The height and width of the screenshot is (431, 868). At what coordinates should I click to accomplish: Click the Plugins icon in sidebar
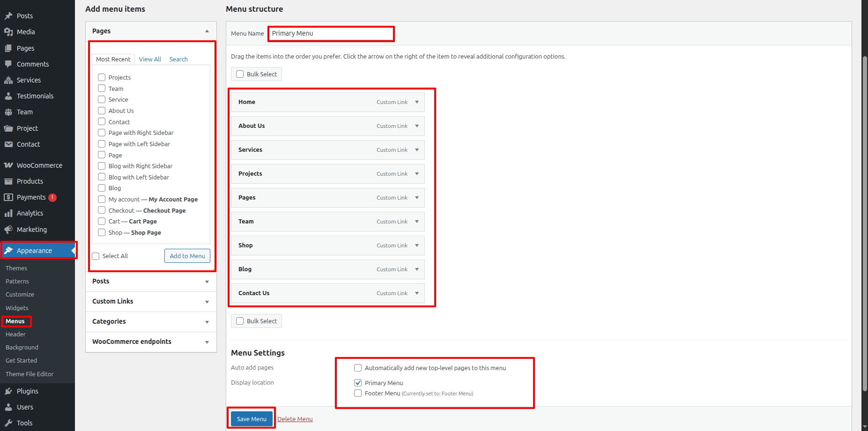tap(8, 391)
